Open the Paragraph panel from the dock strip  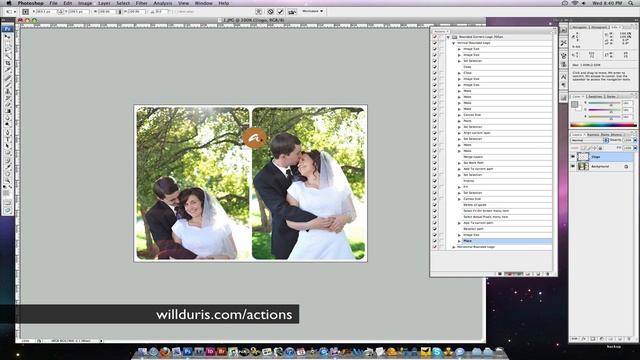tap(564, 84)
